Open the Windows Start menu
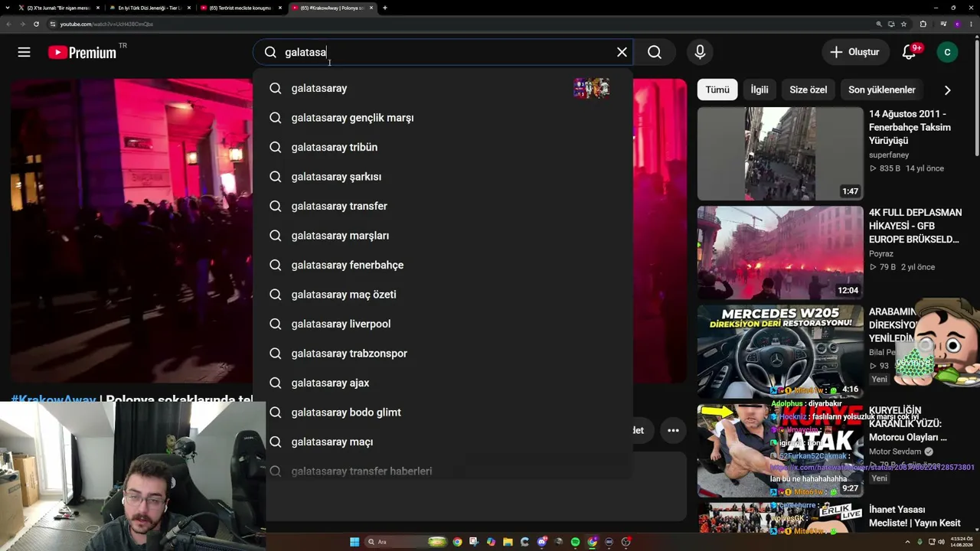 [354, 542]
